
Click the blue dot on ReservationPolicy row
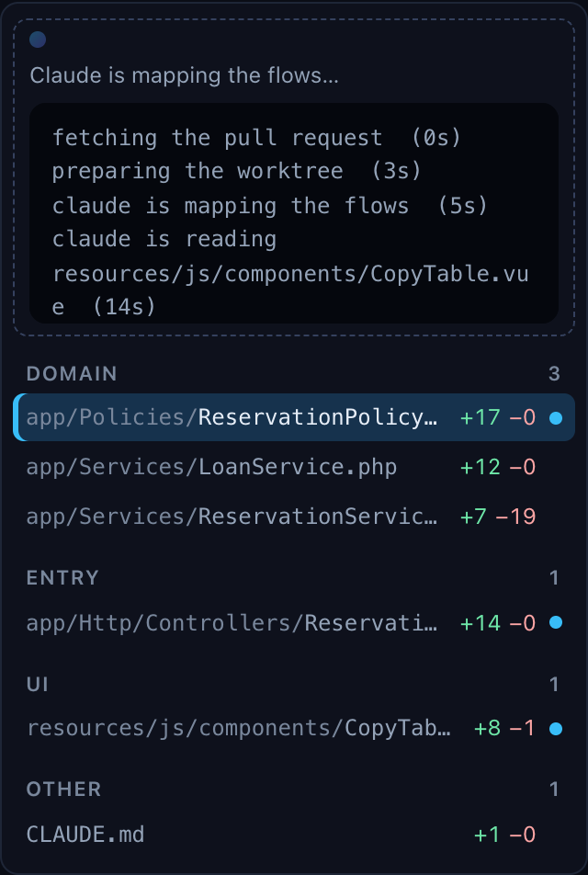(556, 418)
